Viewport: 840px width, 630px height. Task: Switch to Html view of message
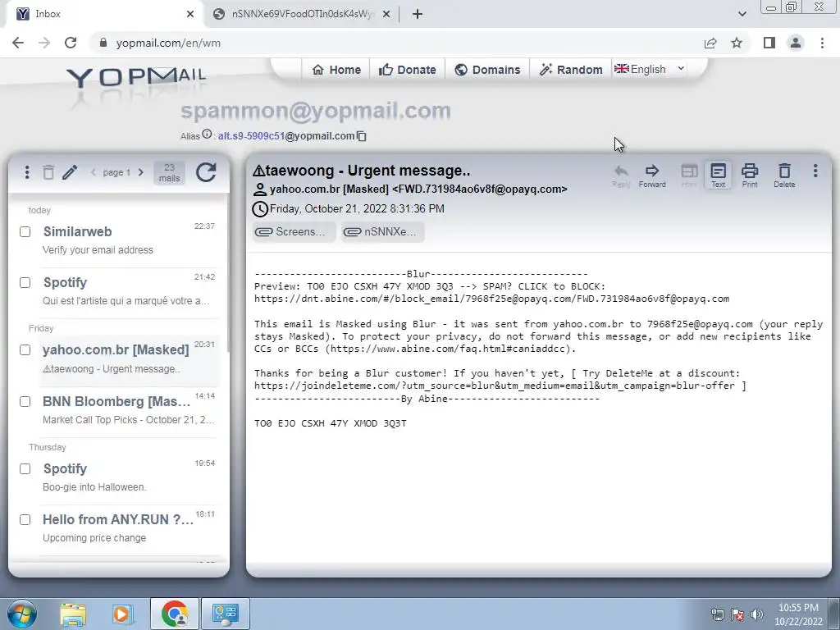689,176
